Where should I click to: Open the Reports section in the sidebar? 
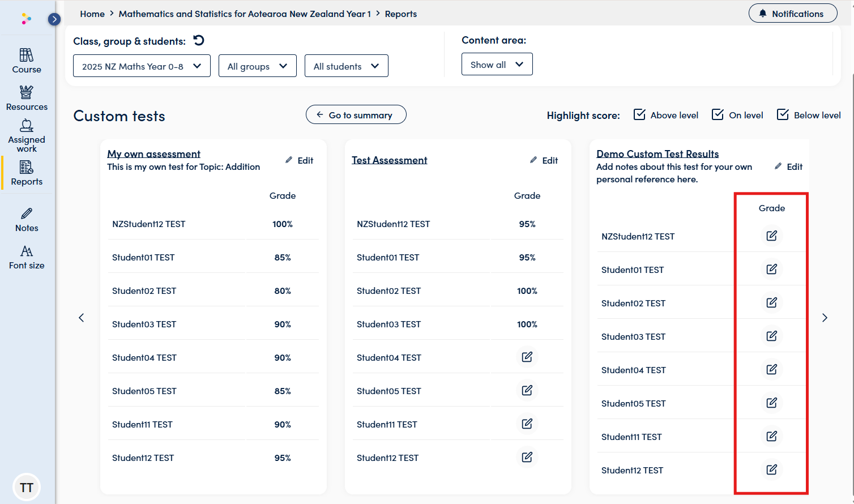click(27, 173)
